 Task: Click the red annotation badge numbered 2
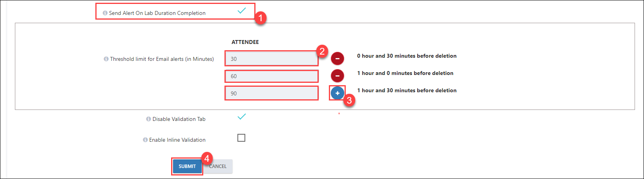tap(322, 51)
